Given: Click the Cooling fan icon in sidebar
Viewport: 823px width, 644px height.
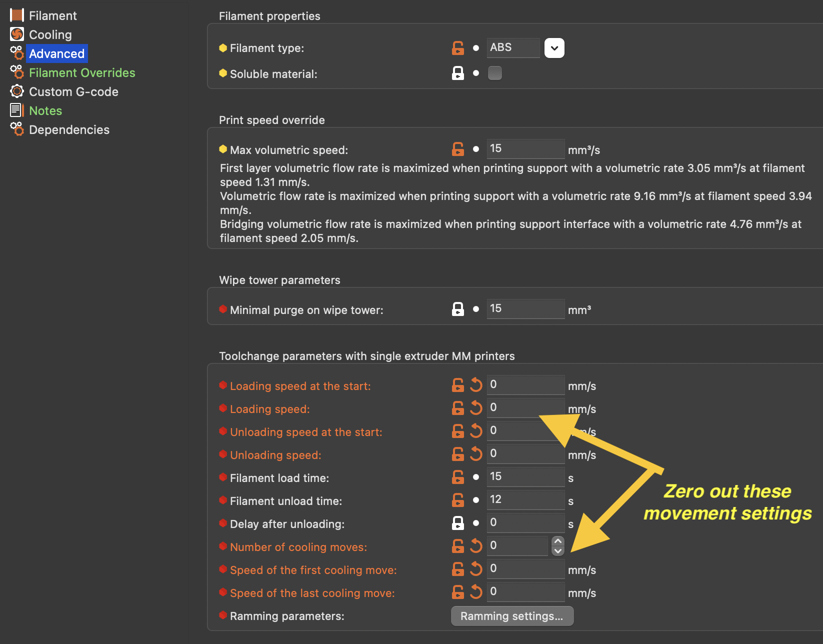Looking at the screenshot, I should point(17,34).
